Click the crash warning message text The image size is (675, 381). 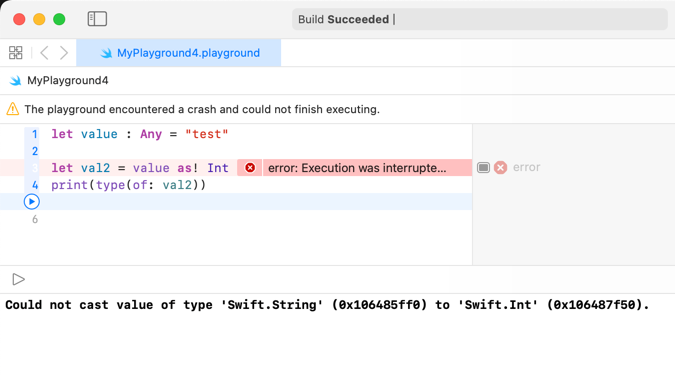[x=202, y=109]
